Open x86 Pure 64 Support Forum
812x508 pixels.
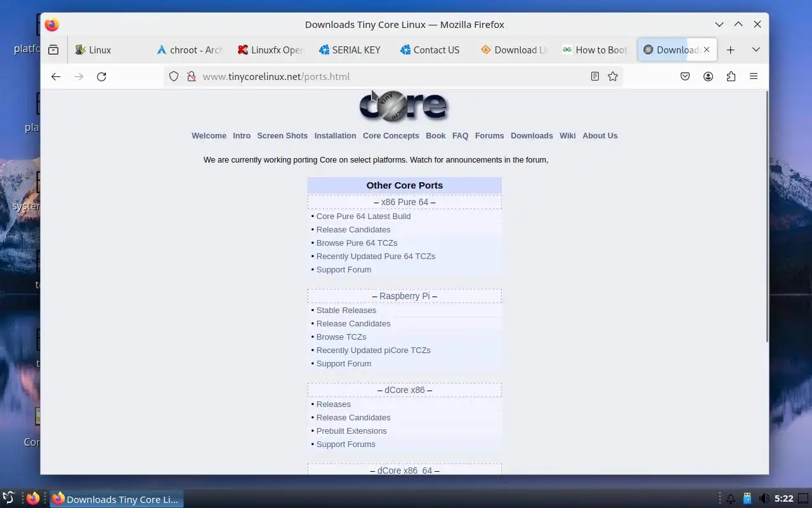[344, 270]
